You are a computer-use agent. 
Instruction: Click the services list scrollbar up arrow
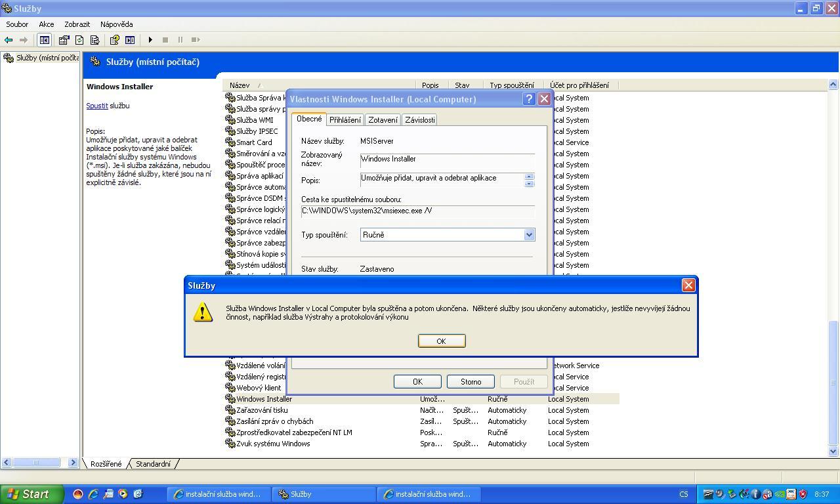point(833,85)
